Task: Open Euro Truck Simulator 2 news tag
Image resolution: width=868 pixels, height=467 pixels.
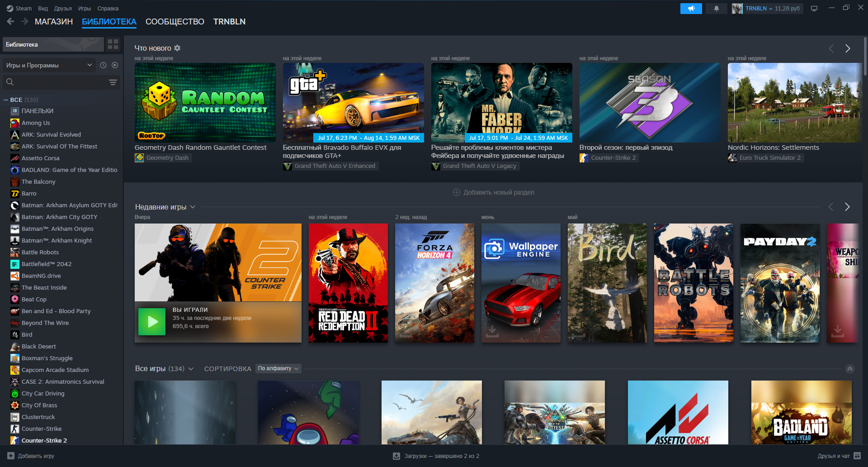Action: click(x=765, y=158)
